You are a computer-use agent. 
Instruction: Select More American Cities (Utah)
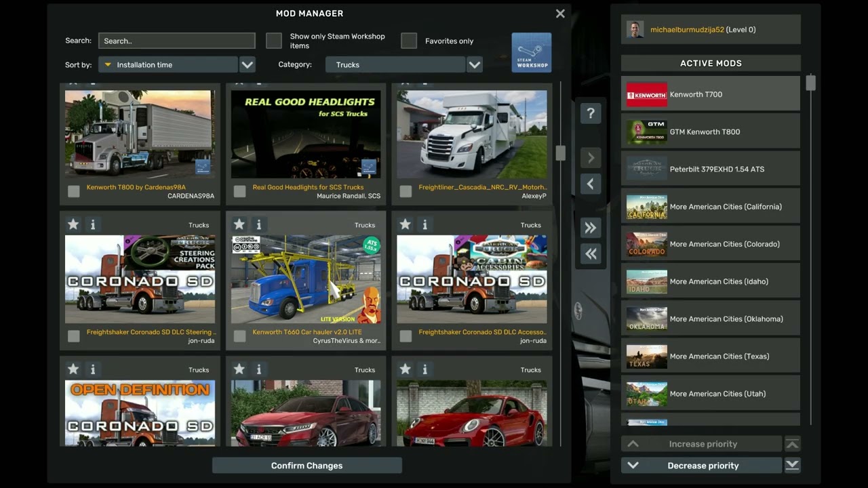pyautogui.click(x=711, y=393)
